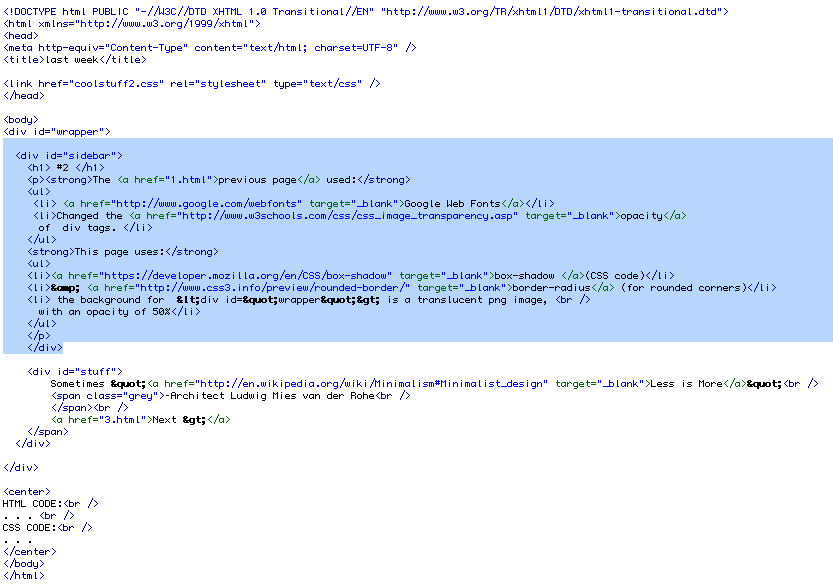Click the href="3.html" Next link line
The image size is (833, 584).
[x=141, y=420]
